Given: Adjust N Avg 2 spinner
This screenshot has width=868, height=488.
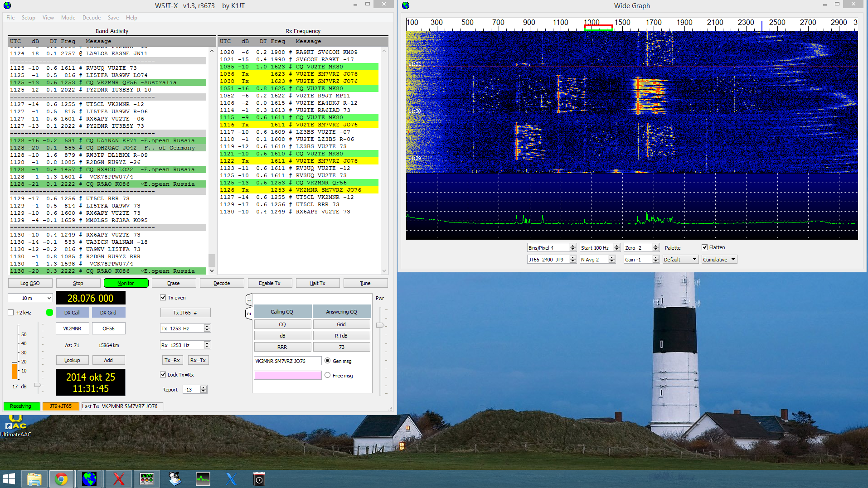Looking at the screenshot, I should (612, 260).
